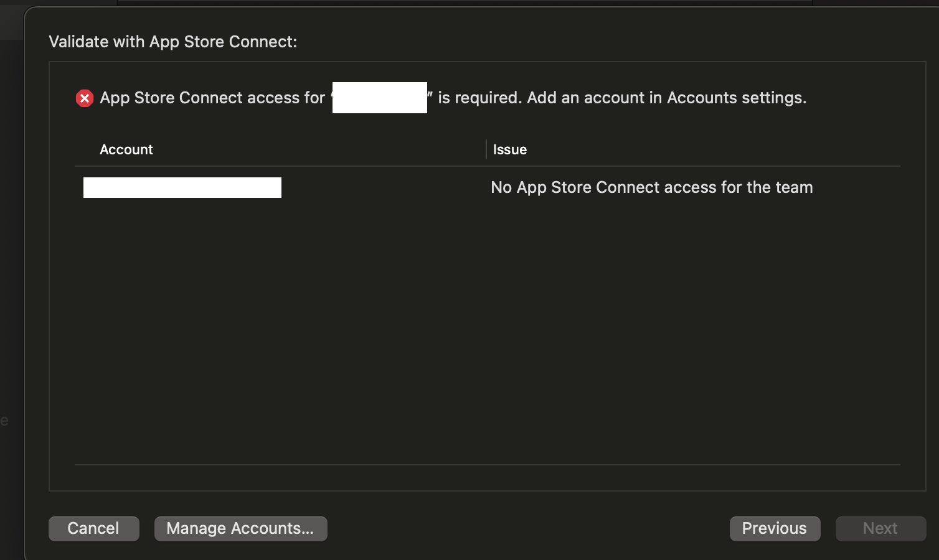Click the 'Validate with App Store Connect:' heading
Image resolution: width=939 pixels, height=560 pixels.
pyautogui.click(x=173, y=42)
